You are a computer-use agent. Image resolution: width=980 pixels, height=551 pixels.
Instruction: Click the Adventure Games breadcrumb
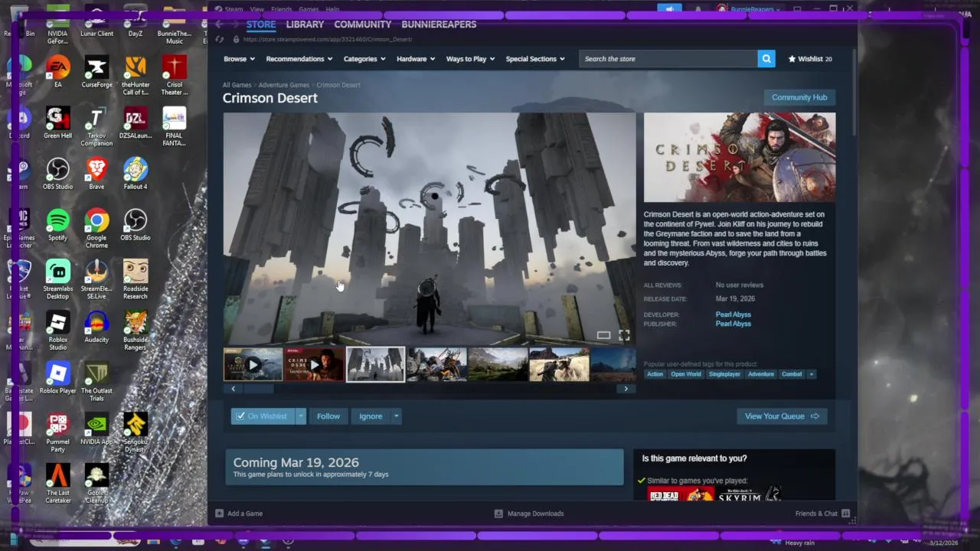pyautogui.click(x=283, y=85)
